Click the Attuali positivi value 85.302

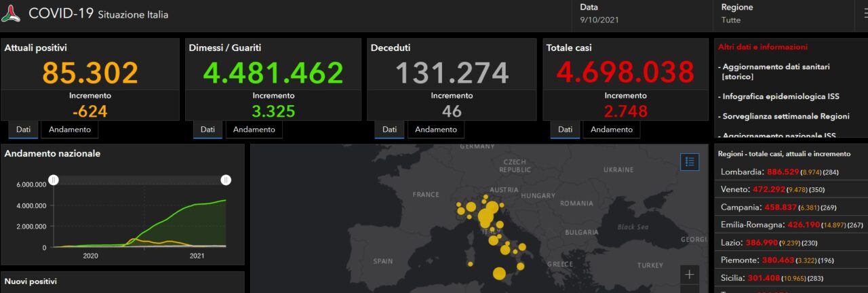pos(90,73)
